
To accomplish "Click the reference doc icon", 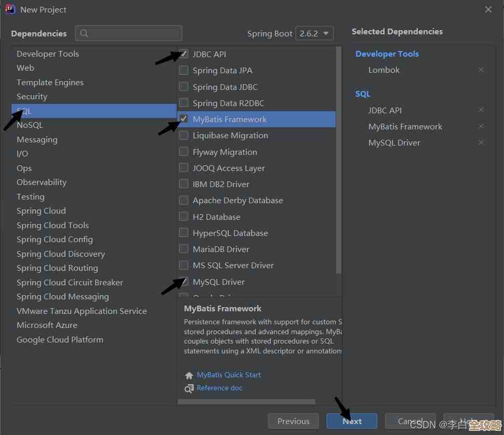I will point(189,388).
